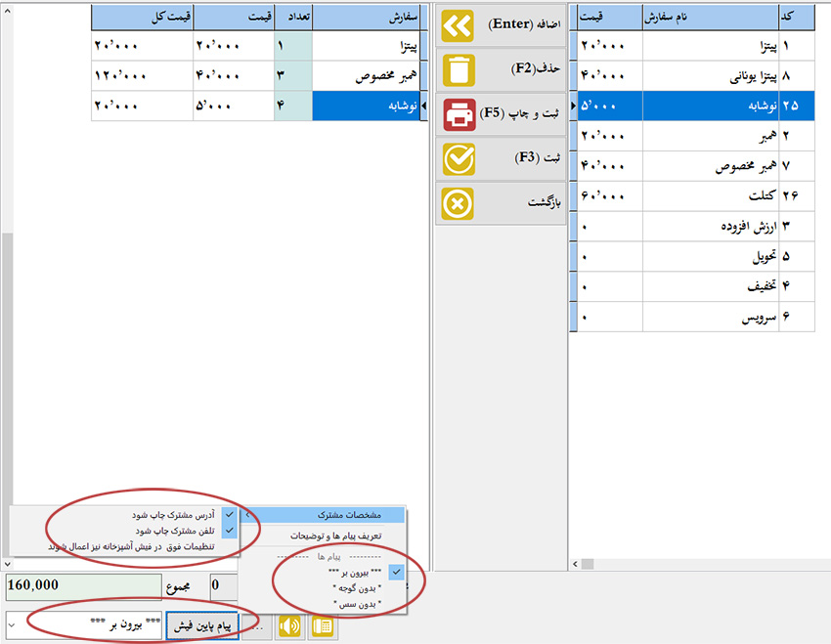Click the yellow speaker sound icon

tap(290, 625)
